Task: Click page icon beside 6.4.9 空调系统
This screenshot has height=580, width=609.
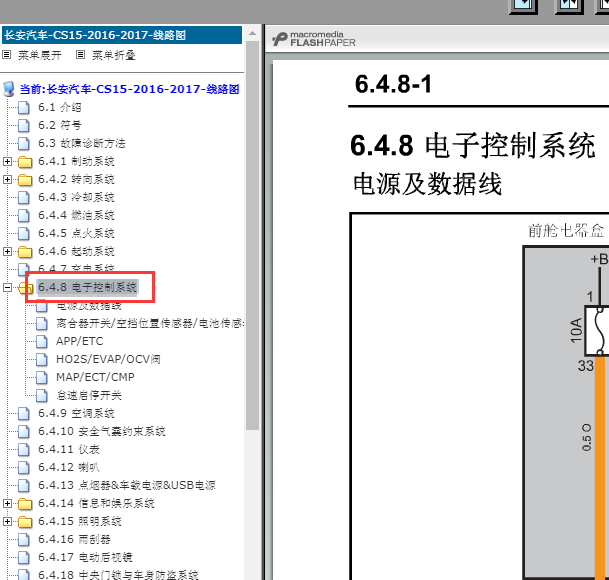Action: point(24,413)
